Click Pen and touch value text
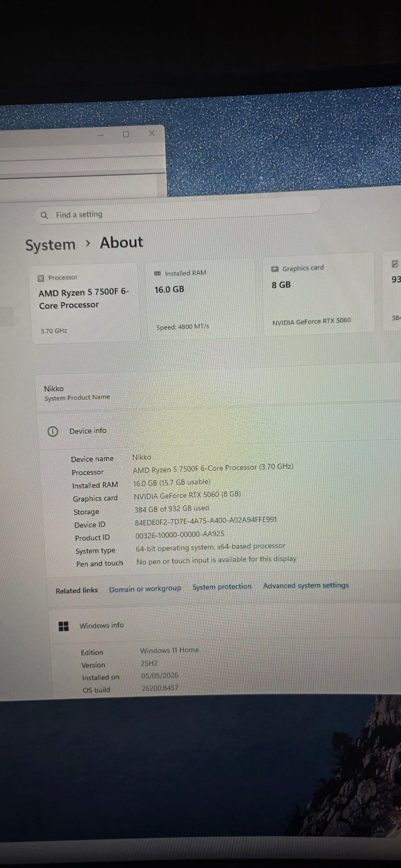Image resolution: width=401 pixels, height=868 pixels. pyautogui.click(x=216, y=560)
